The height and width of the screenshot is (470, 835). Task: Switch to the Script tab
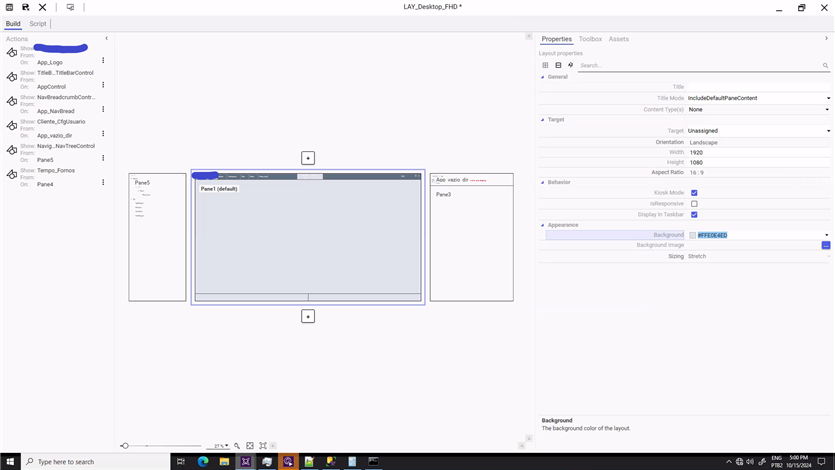point(38,24)
